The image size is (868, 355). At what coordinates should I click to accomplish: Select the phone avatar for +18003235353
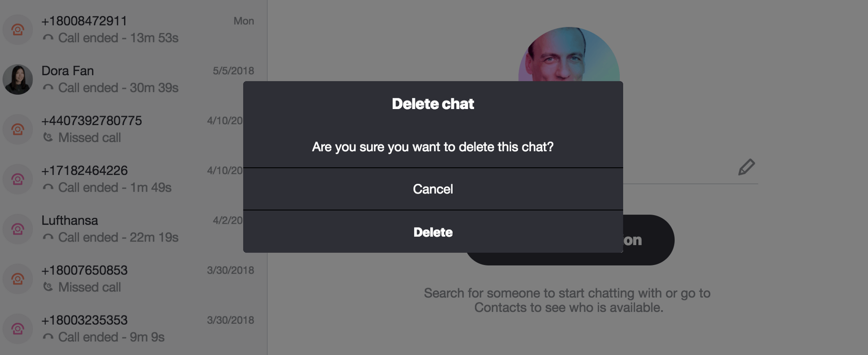pos(18,329)
